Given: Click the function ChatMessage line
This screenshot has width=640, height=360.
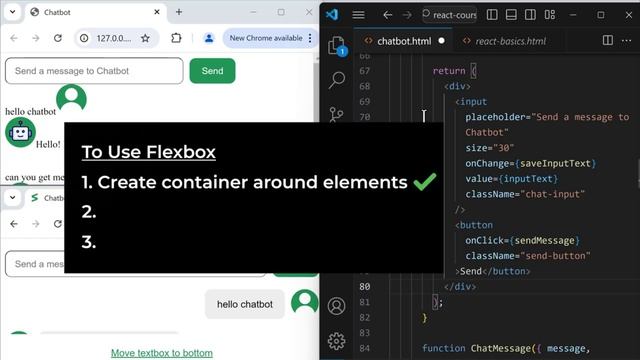Looking at the screenshot, I should [506, 348].
